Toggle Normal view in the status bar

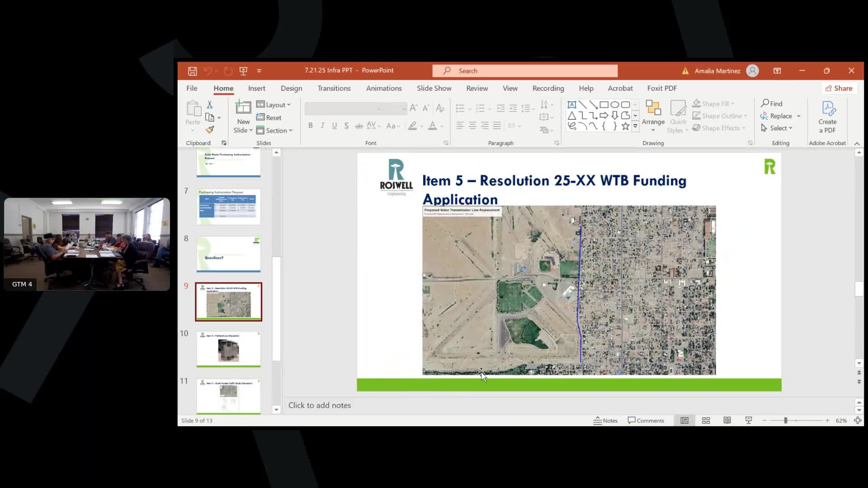click(x=684, y=421)
